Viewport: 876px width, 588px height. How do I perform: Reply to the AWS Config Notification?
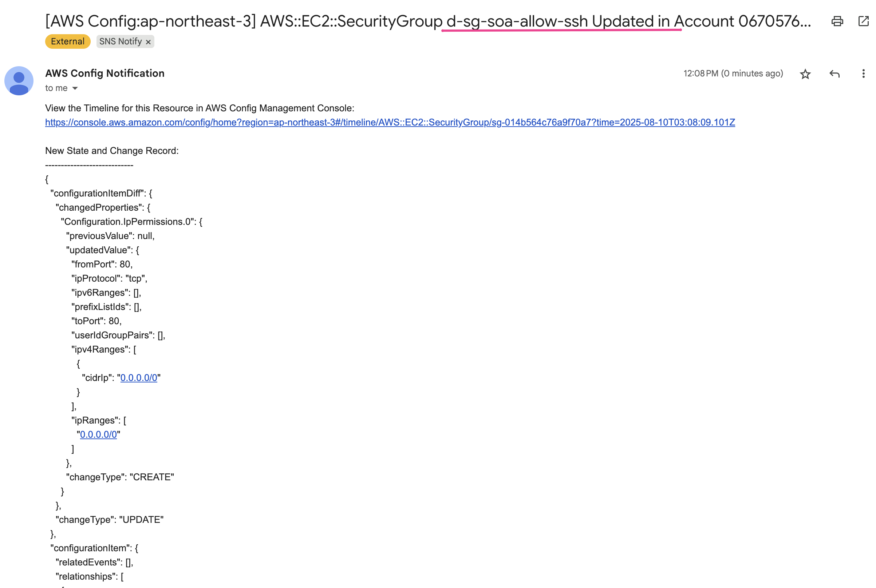coord(834,74)
